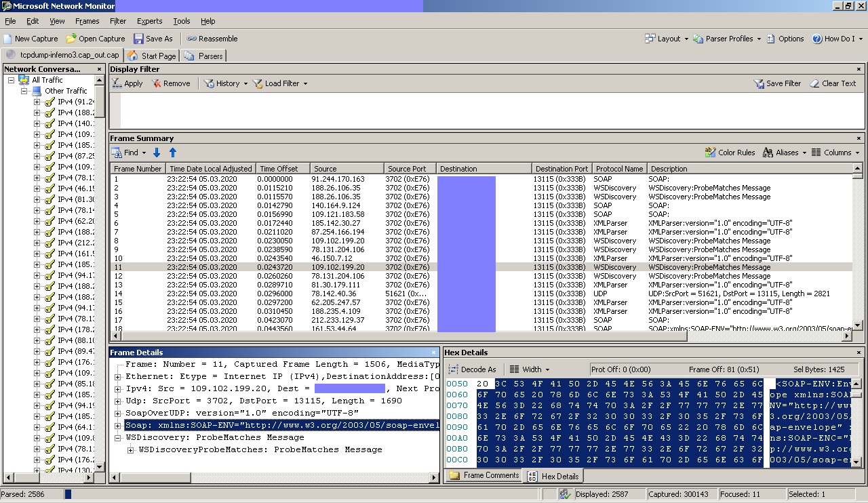Viewport: 868px width, 503px height.
Task: Open the Parser Profiles dropdown
Action: click(727, 39)
